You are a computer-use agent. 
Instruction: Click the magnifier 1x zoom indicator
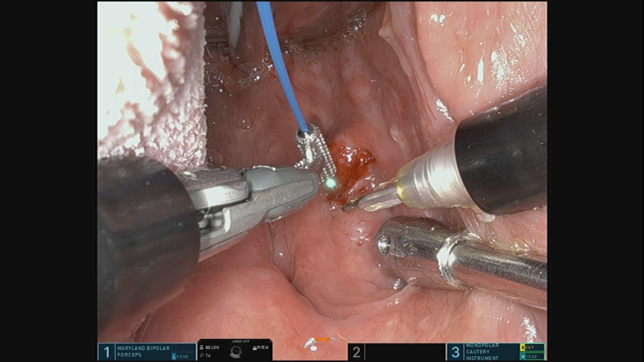204,355
